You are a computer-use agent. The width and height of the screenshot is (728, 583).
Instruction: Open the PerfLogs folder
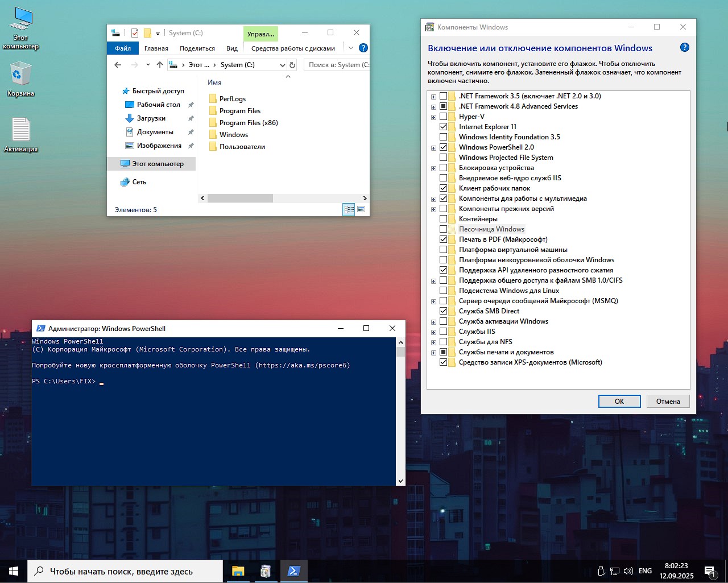click(x=232, y=99)
